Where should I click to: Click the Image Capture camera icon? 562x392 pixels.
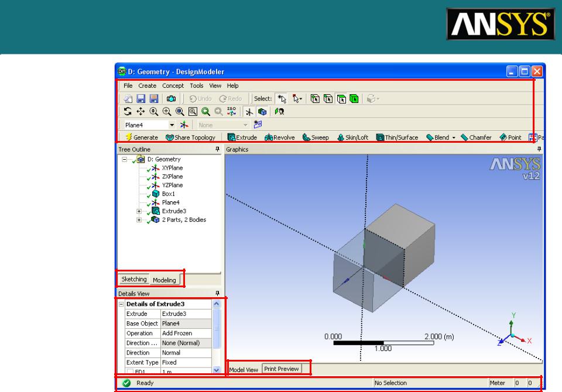coord(172,98)
